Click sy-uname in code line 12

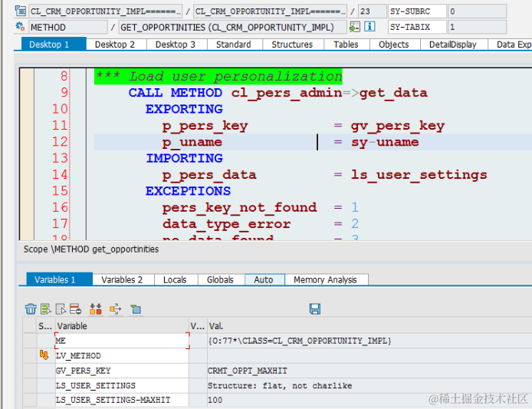(385, 142)
